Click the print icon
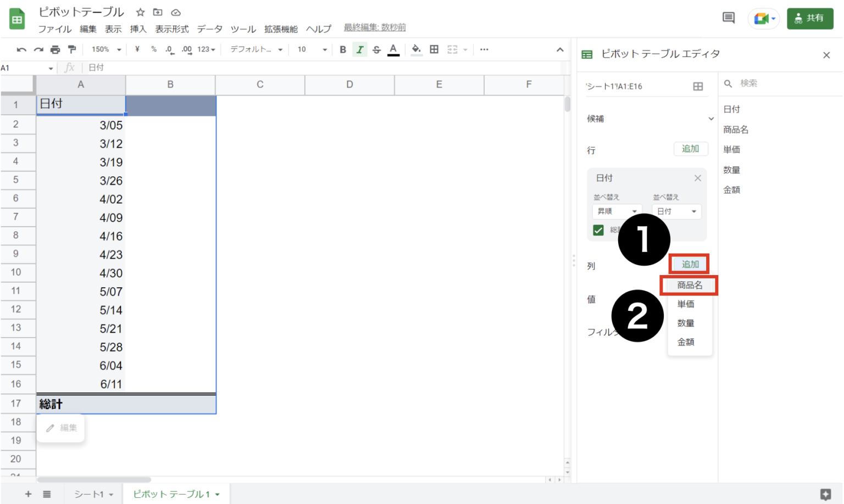Image resolution: width=844 pixels, height=504 pixels. pyautogui.click(x=55, y=49)
